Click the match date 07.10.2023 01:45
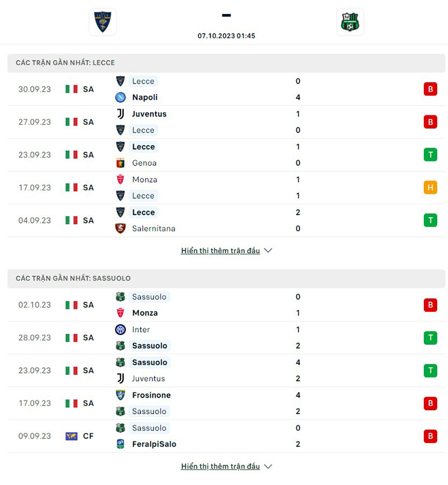This screenshot has height=485, width=448. (226, 35)
